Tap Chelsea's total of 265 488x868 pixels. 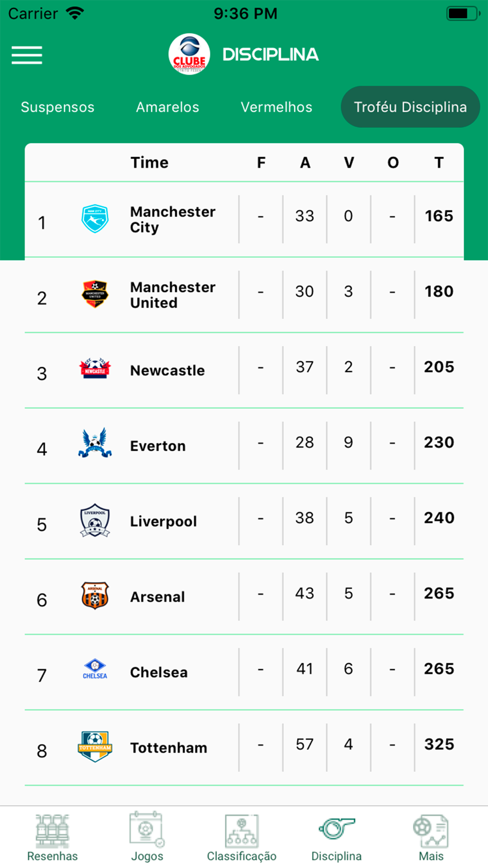(x=439, y=669)
